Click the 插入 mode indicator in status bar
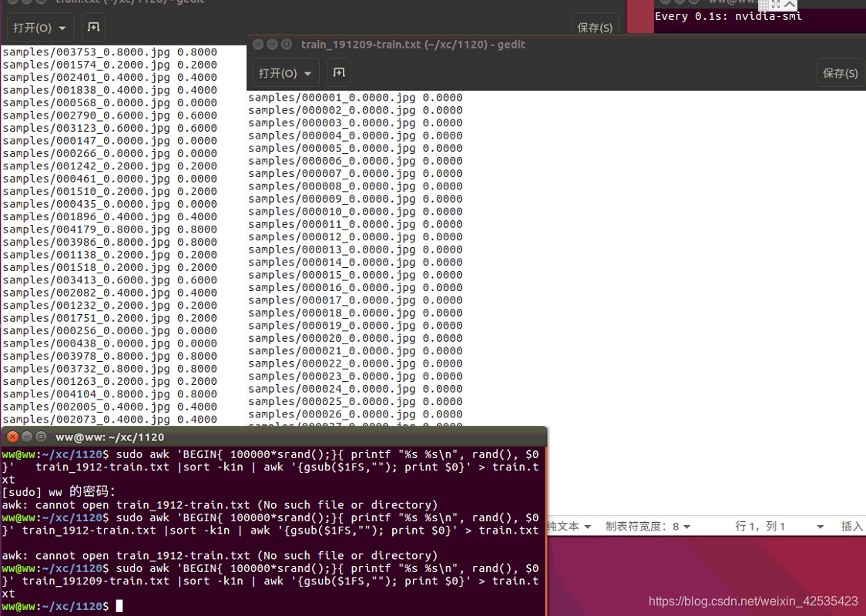 point(851,526)
